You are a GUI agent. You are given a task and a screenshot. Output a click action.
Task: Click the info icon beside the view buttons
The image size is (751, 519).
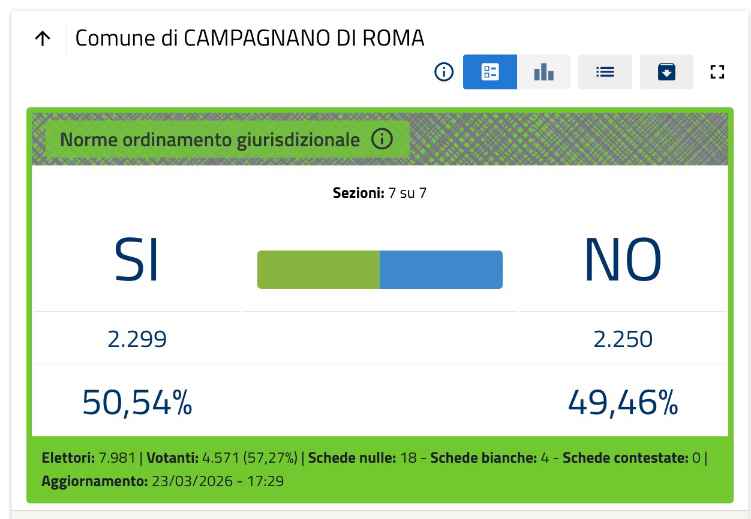pos(444,72)
